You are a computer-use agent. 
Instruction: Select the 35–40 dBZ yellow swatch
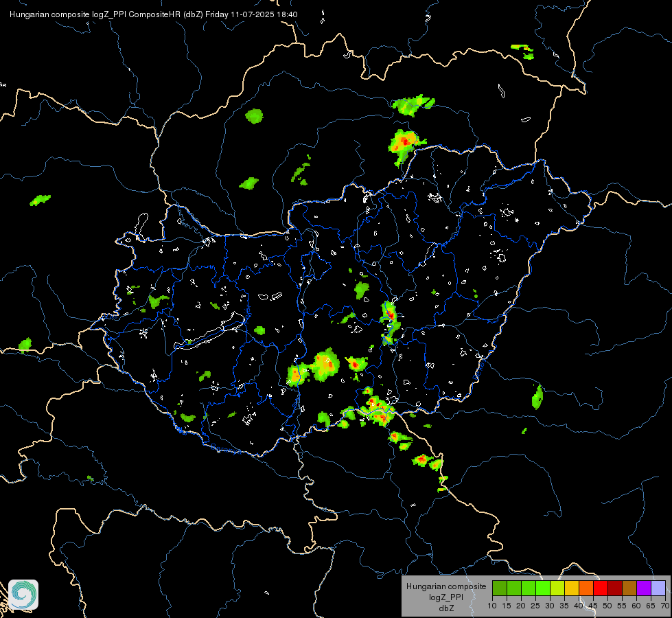572,588
